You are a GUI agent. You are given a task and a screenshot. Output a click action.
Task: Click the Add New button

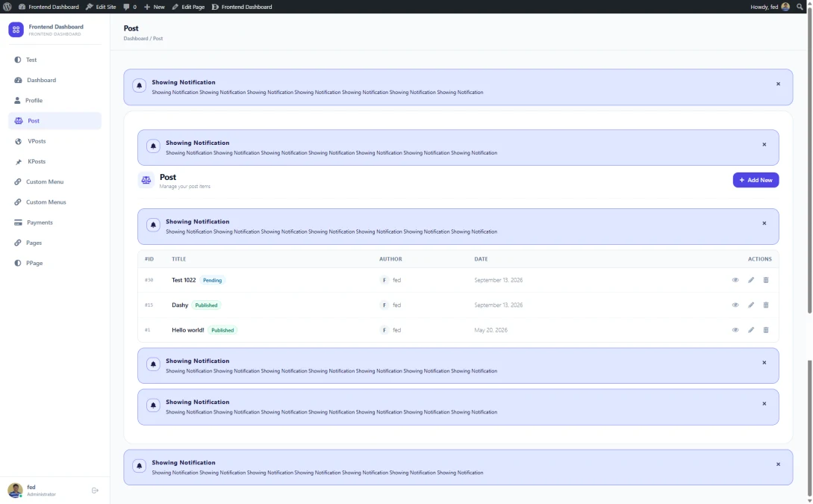[756, 180]
